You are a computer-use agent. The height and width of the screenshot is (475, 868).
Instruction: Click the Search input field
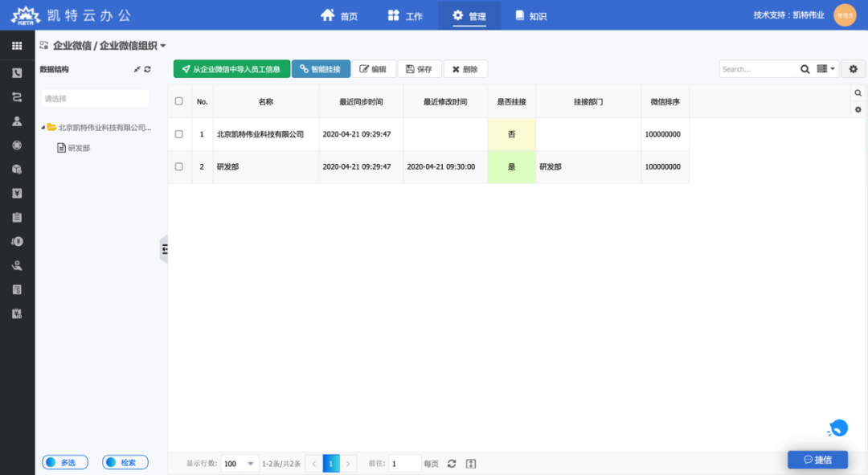pyautogui.click(x=759, y=68)
